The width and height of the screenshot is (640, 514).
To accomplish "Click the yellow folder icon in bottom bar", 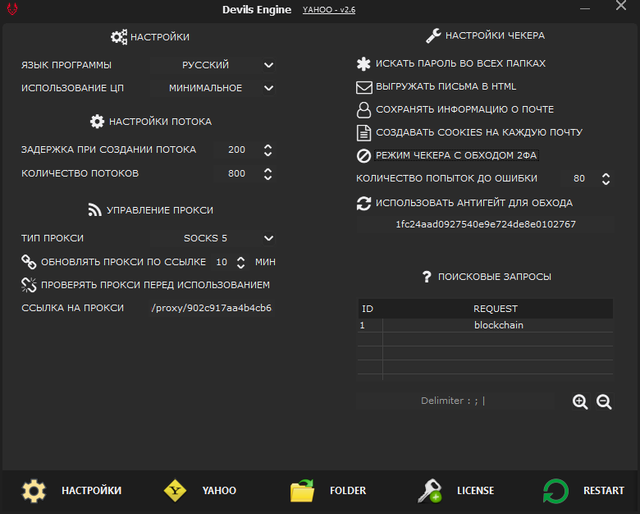I will 302,490.
